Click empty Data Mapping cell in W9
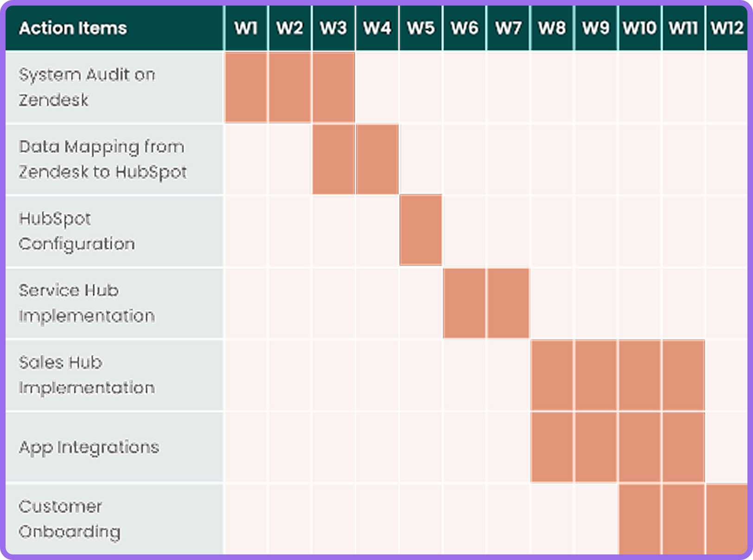 coord(596,159)
